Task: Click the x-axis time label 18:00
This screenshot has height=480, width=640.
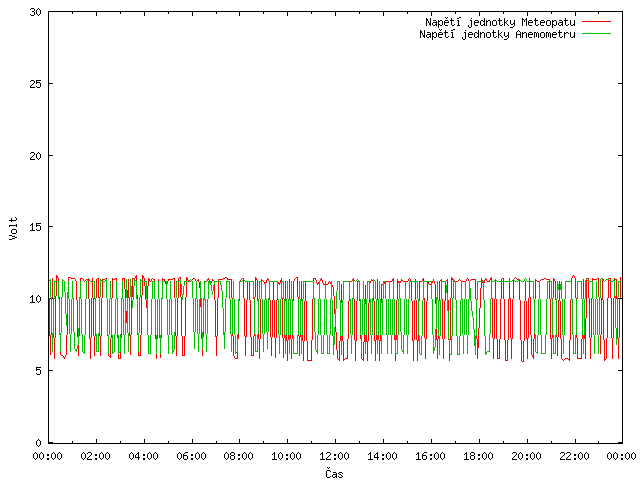Action: pyautogui.click(x=478, y=456)
